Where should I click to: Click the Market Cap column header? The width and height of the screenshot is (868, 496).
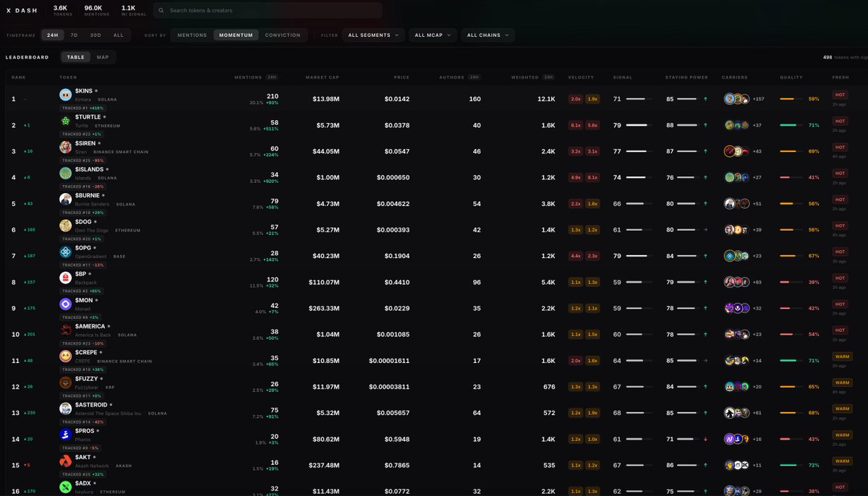[323, 77]
